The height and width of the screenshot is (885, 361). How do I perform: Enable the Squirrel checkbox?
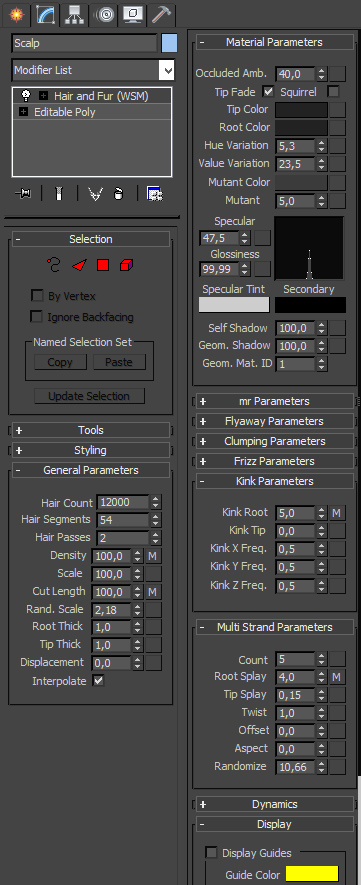pos(334,91)
